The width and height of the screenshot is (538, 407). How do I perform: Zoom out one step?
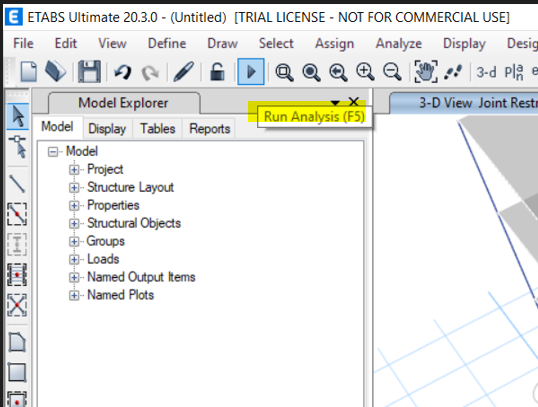pyautogui.click(x=392, y=72)
